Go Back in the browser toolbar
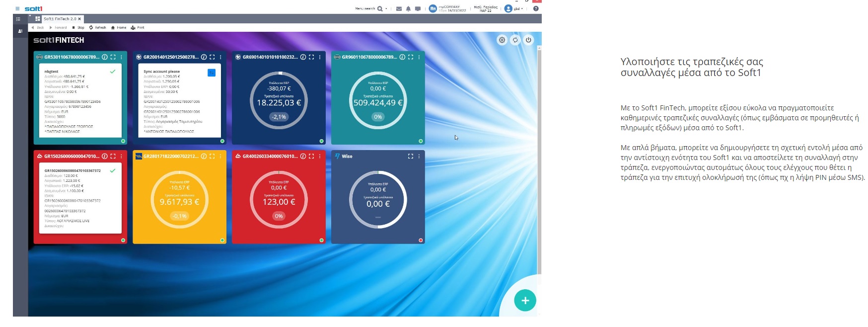Viewport: 868px width, 327px height. 38,28
